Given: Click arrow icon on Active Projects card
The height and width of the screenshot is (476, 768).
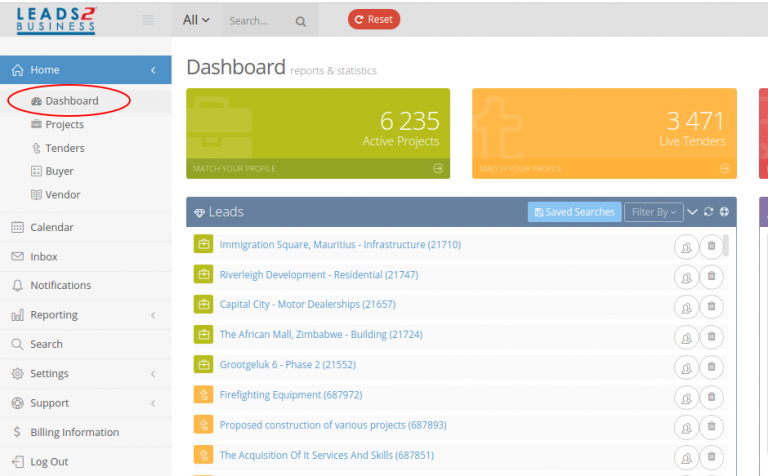Looking at the screenshot, I should pyautogui.click(x=437, y=169).
